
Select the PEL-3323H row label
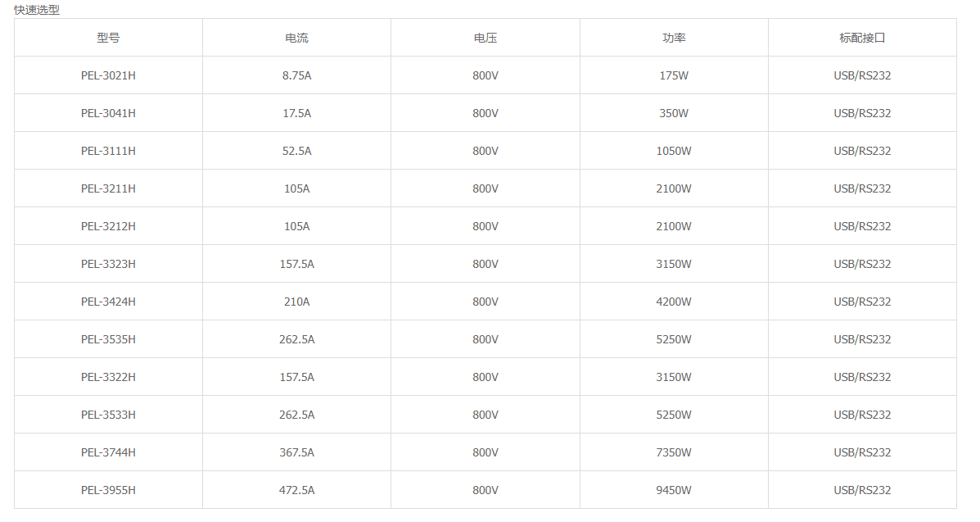coord(108,264)
